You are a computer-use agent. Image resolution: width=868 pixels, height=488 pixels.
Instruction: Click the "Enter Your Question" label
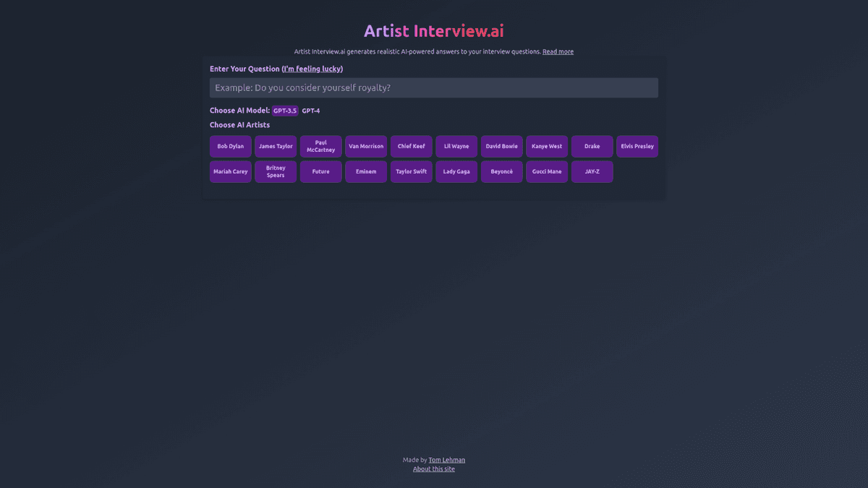tap(244, 69)
